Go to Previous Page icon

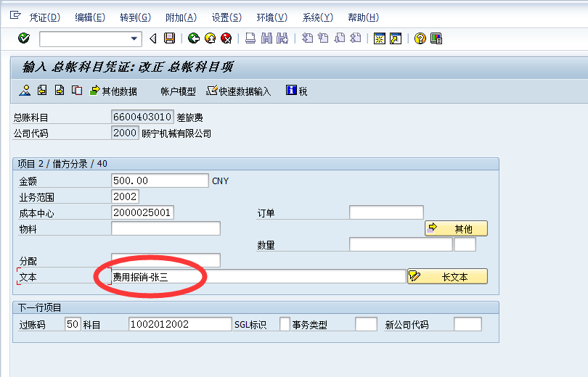click(323, 38)
